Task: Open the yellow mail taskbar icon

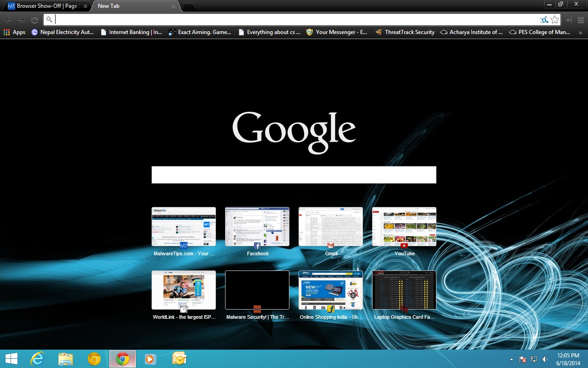Action: [179, 359]
